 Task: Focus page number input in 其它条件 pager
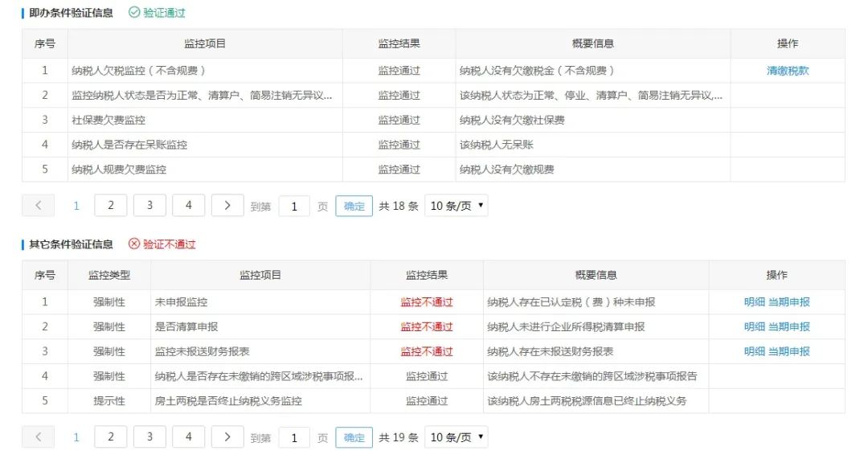point(294,438)
